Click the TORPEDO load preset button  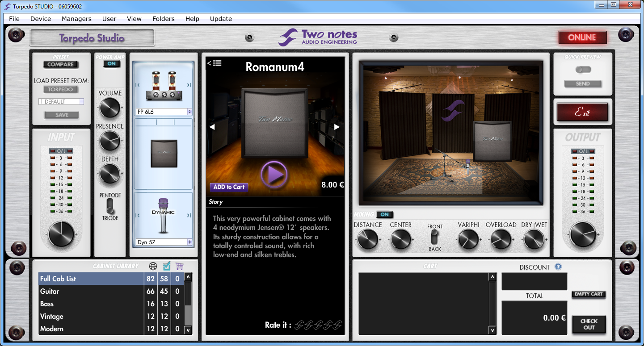[x=61, y=89]
